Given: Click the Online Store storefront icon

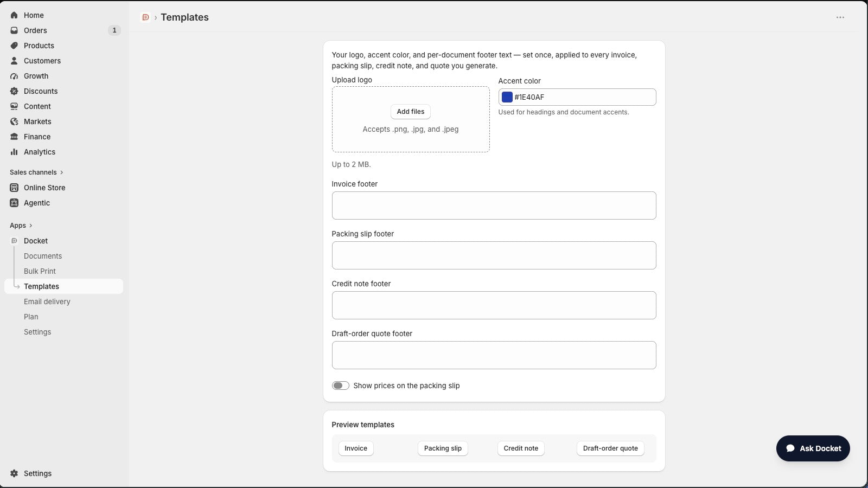Looking at the screenshot, I should click(14, 188).
